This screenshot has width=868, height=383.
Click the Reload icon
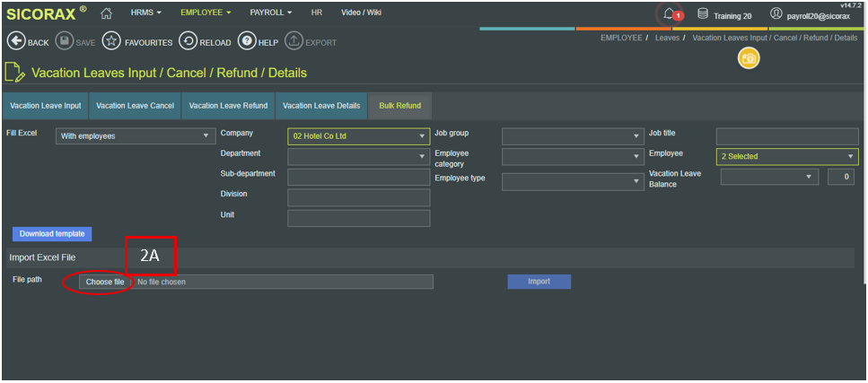(x=189, y=41)
